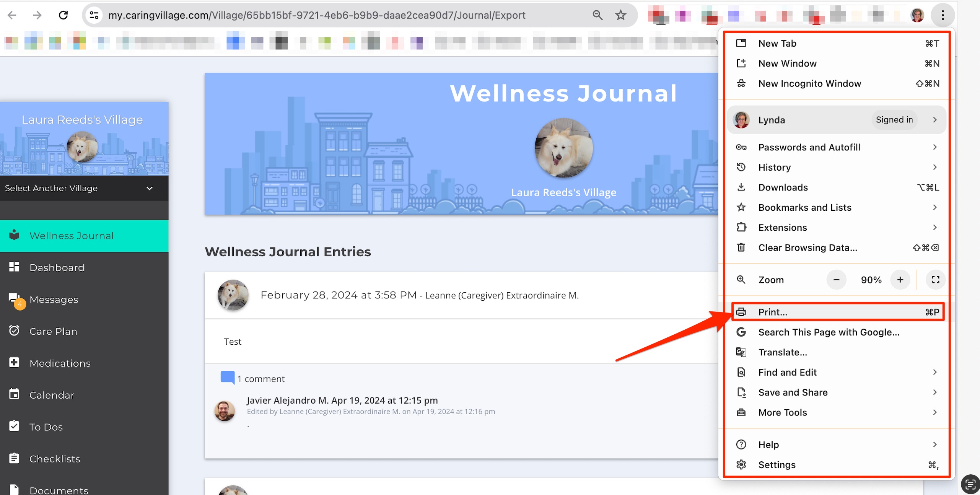Click the Wellness Journal sidebar icon

(x=14, y=235)
